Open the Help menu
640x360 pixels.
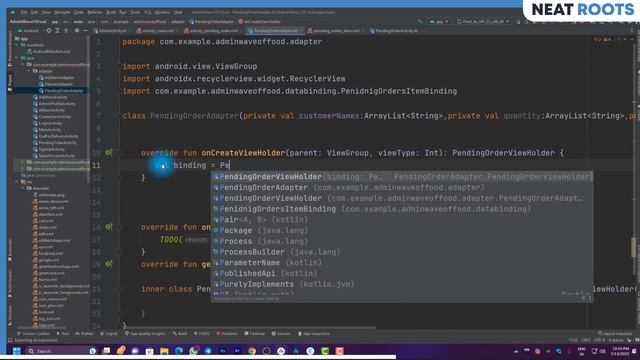pyautogui.click(x=178, y=12)
